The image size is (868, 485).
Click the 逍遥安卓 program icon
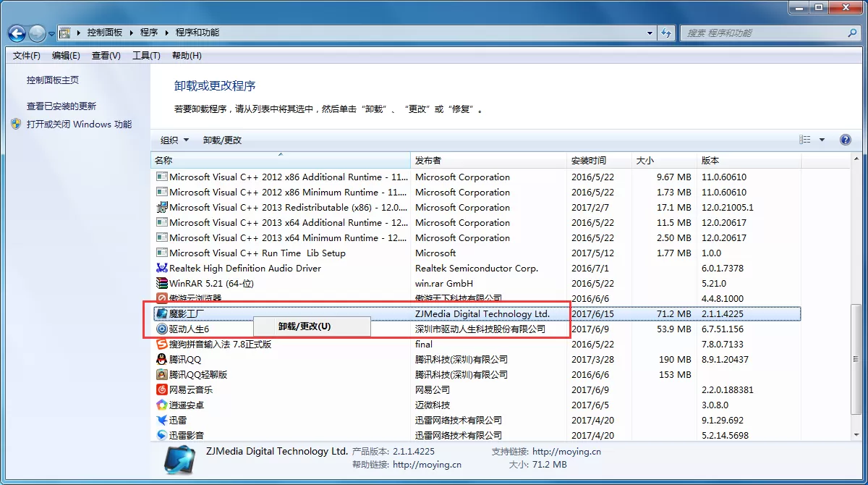coord(162,405)
